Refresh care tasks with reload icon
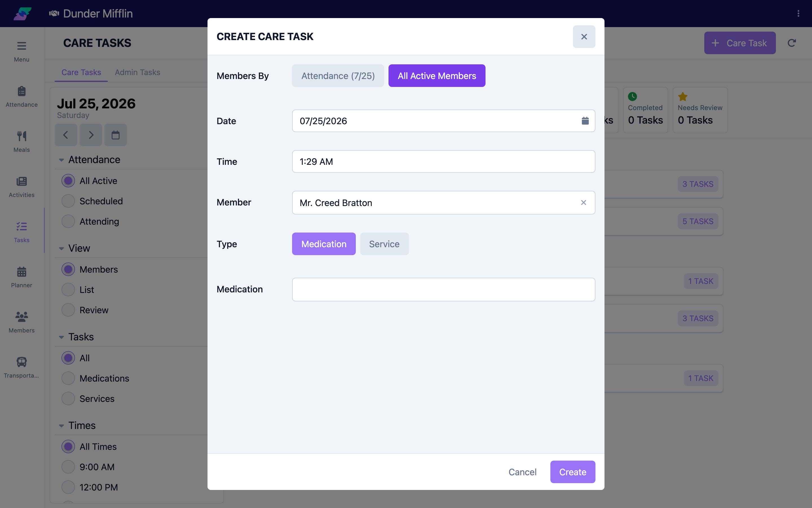This screenshot has height=508, width=812. tap(791, 43)
